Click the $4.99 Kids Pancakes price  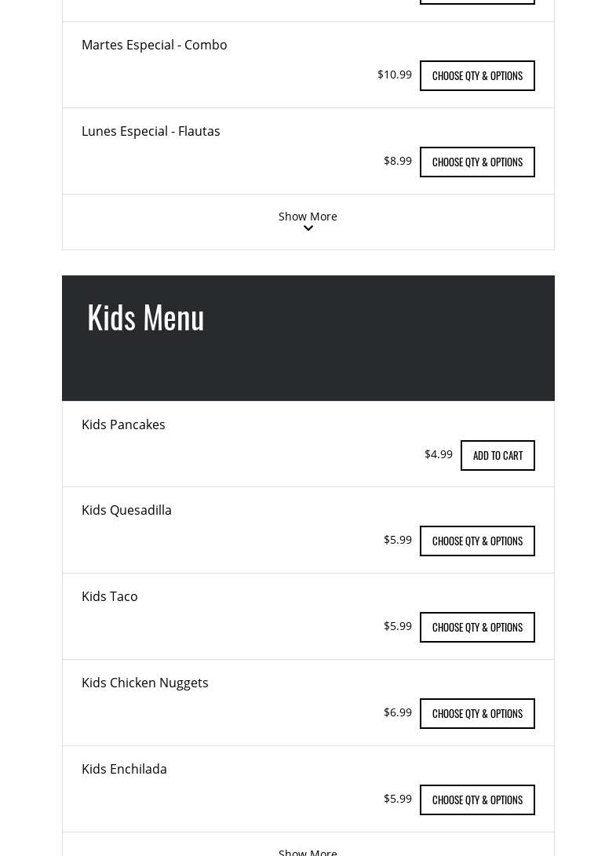click(x=438, y=454)
